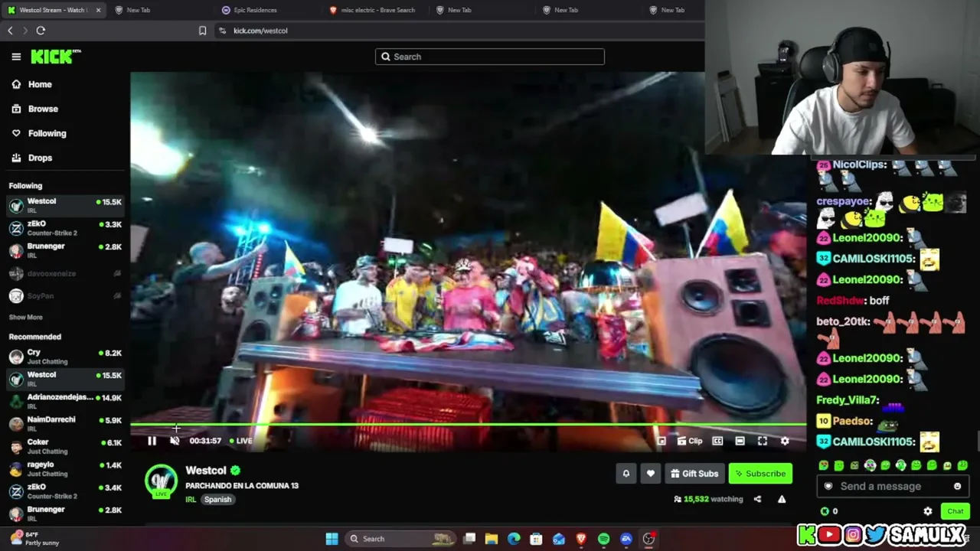Open Westcol's channel avatar

(161, 481)
